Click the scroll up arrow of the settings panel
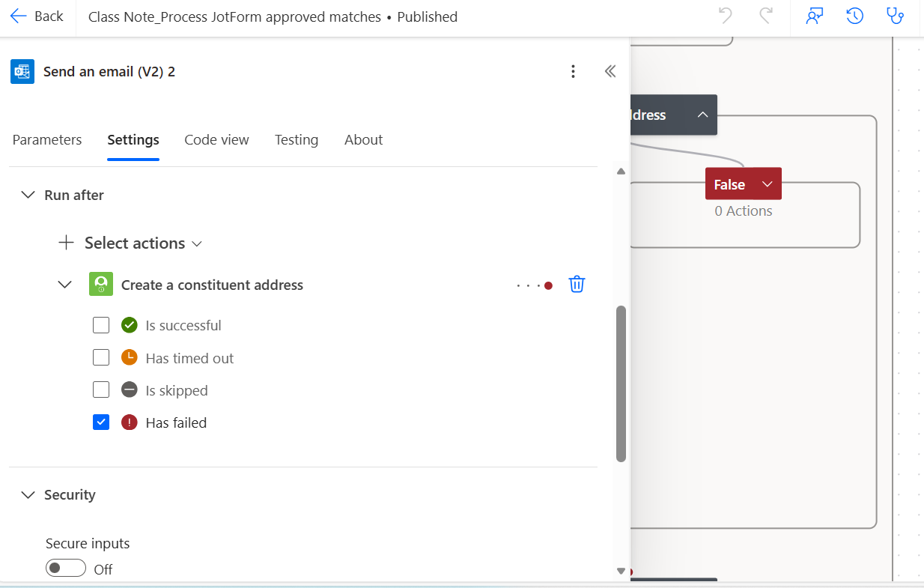The image size is (924, 588). 621,172
